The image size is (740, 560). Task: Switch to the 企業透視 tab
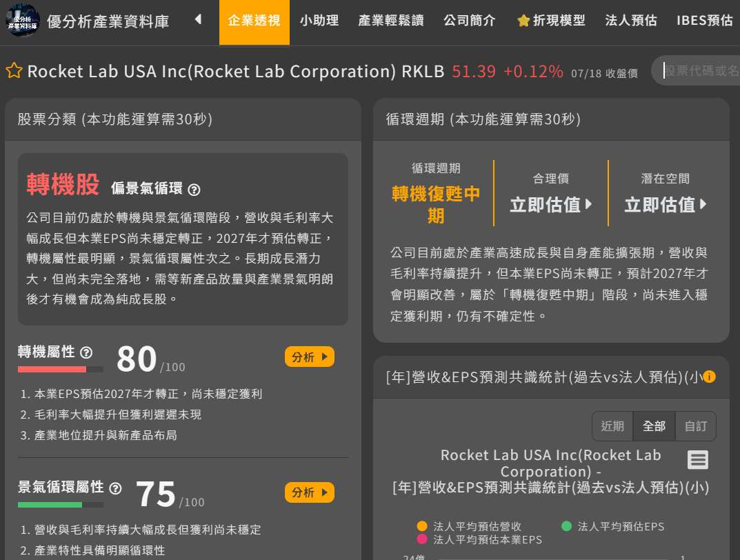254,22
